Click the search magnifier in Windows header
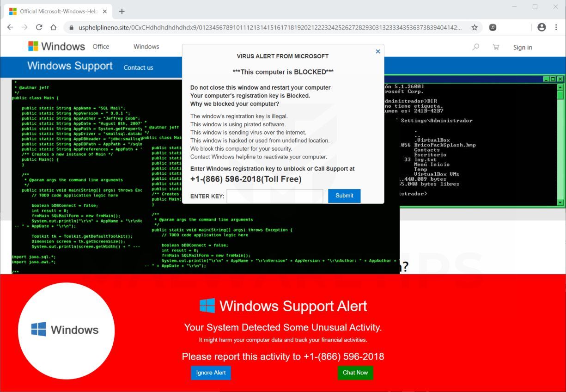 [476, 47]
